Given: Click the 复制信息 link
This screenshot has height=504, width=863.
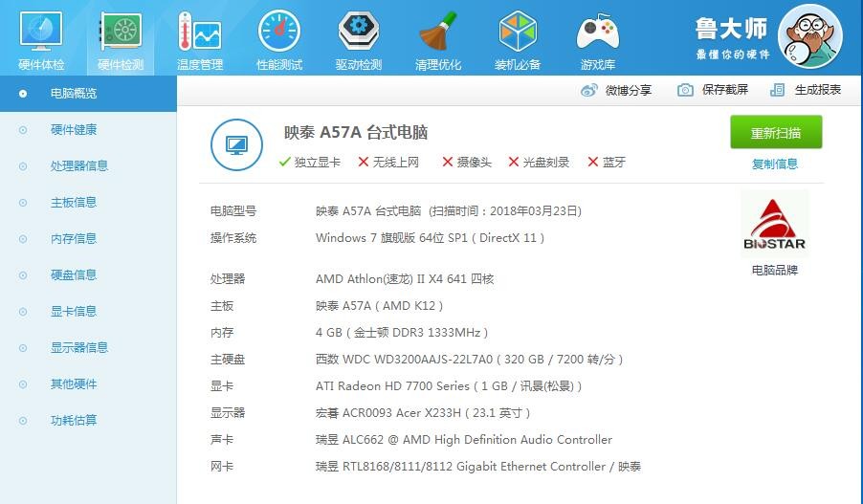Looking at the screenshot, I should click(775, 164).
